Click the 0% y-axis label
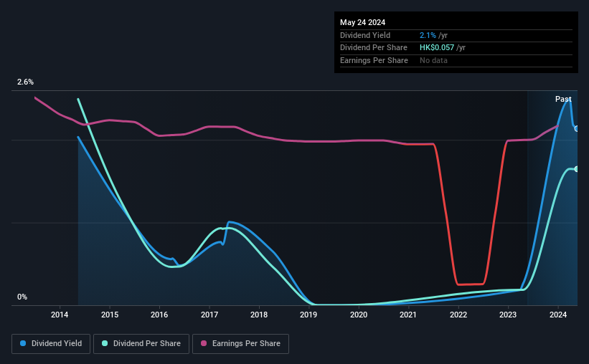 [22, 297]
